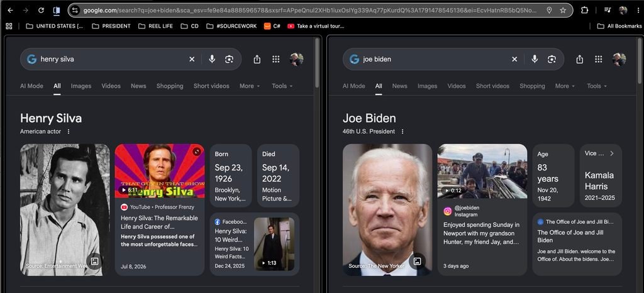Open Henry Silva Remarkable Life YouTube result

point(159,222)
